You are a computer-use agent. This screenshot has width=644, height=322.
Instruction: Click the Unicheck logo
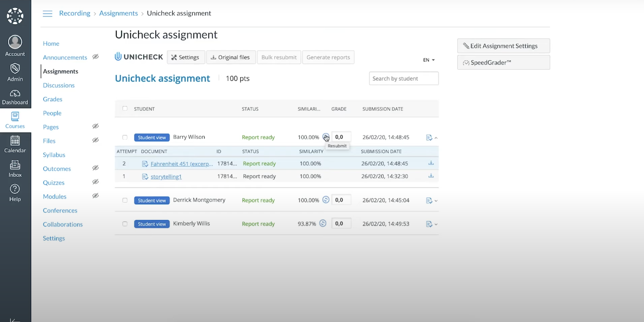click(x=138, y=57)
